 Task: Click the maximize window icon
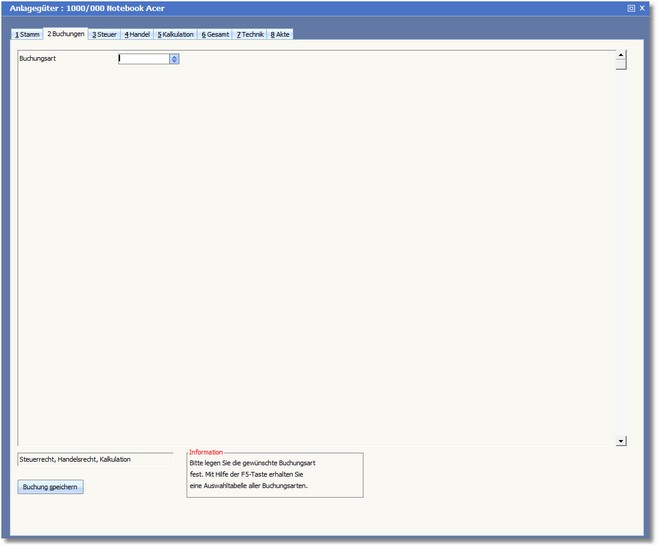point(631,8)
